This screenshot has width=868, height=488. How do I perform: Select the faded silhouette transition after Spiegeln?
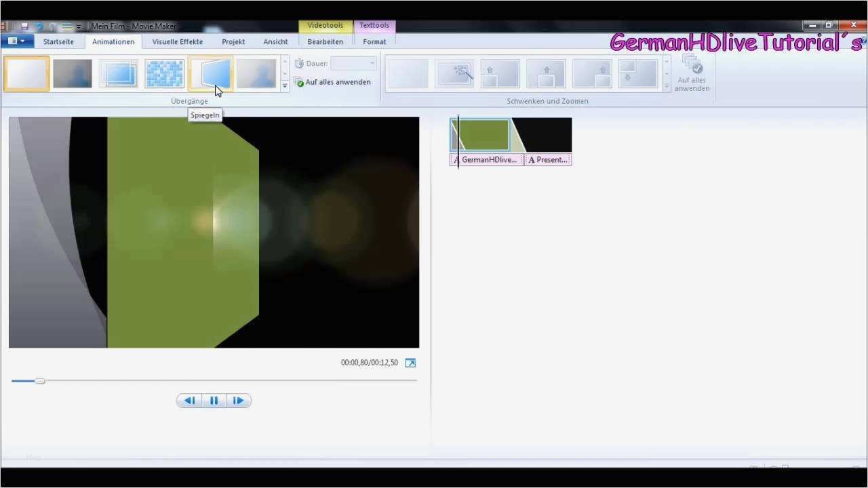point(256,73)
